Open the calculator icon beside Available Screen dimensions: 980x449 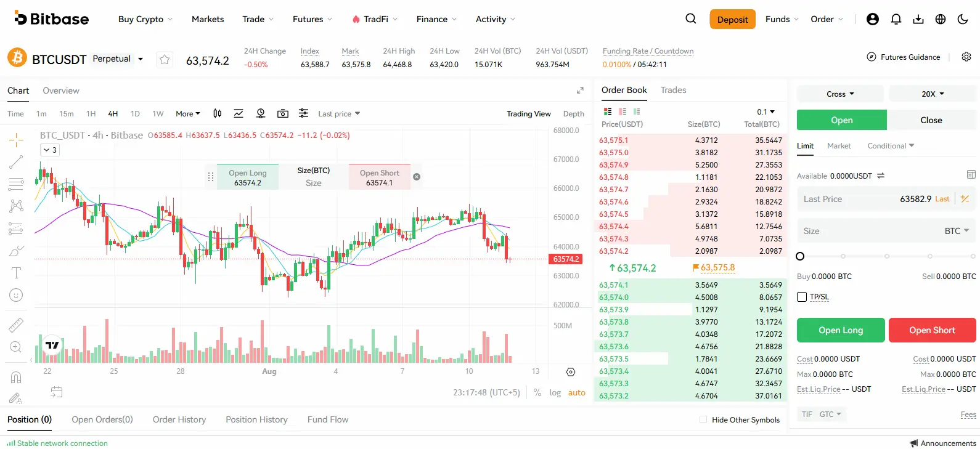[x=971, y=175]
